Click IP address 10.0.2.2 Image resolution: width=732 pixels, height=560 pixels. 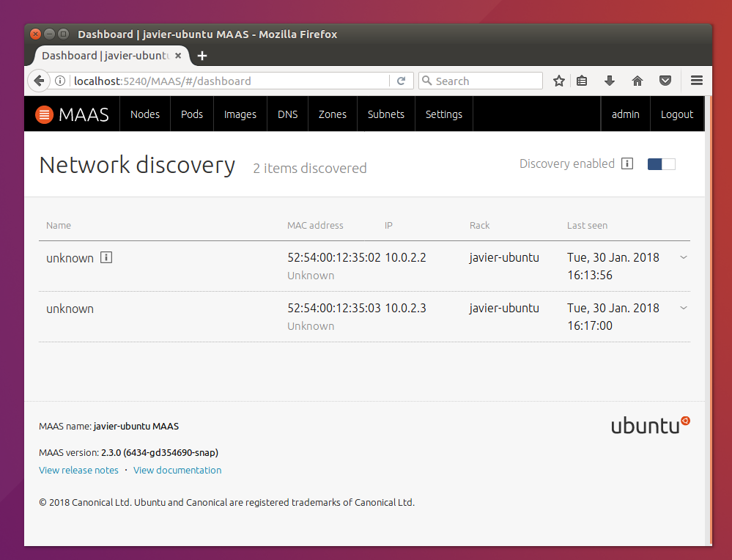405,257
